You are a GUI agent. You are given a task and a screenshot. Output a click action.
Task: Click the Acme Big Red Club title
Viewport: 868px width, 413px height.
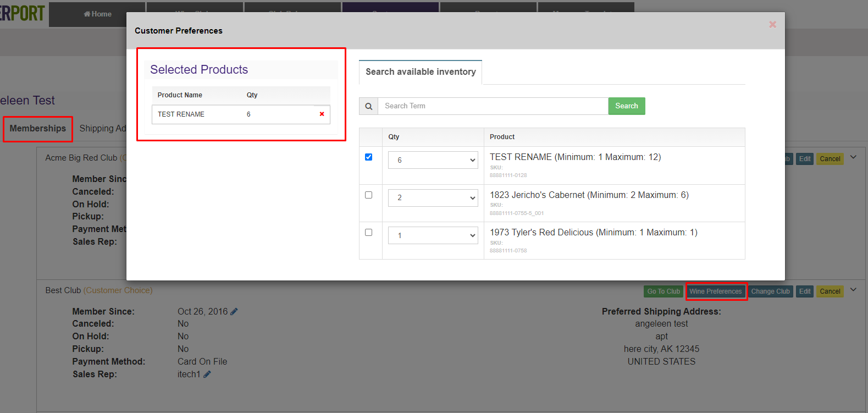81,158
